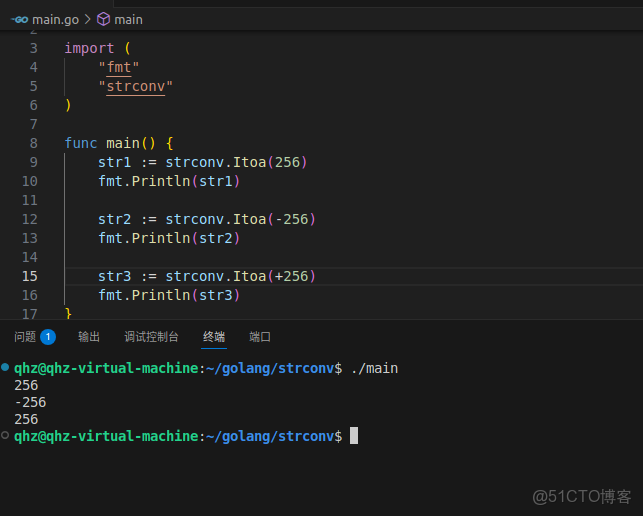Click the underlined "fmt" import string
Screen dimensions: 643x516
tap(119, 67)
